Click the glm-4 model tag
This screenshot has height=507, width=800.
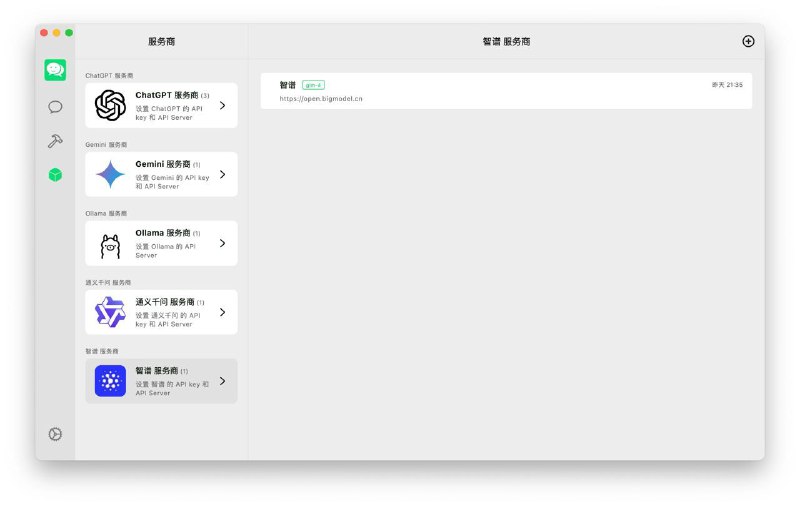[313, 85]
